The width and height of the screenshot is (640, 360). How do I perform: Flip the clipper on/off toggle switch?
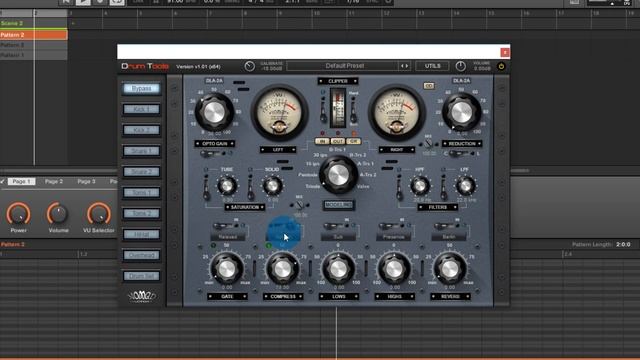click(323, 111)
